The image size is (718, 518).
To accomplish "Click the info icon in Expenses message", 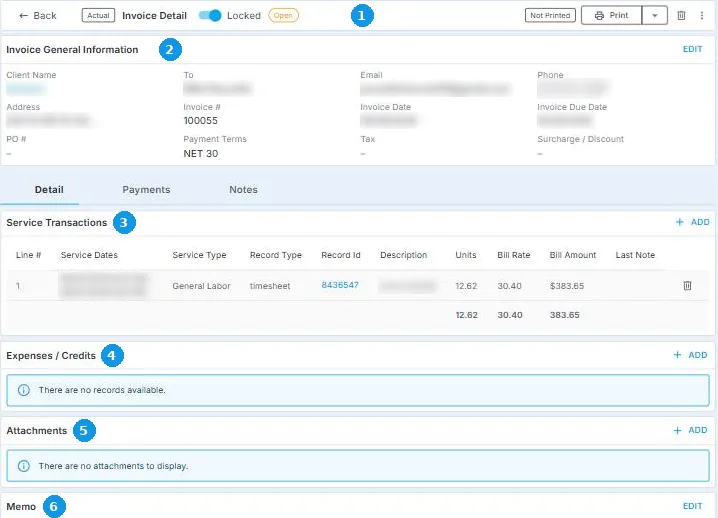I will 23,390.
